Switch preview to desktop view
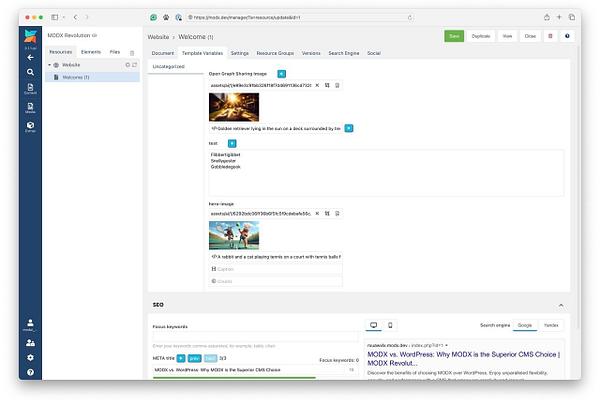The width and height of the screenshot is (600, 400). [373, 325]
